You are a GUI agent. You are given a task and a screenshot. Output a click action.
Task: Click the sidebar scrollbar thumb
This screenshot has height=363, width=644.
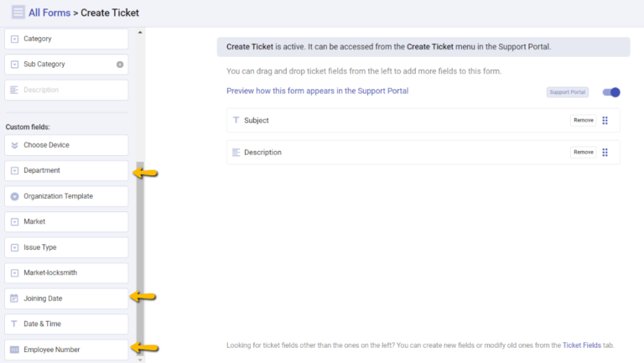point(140,259)
